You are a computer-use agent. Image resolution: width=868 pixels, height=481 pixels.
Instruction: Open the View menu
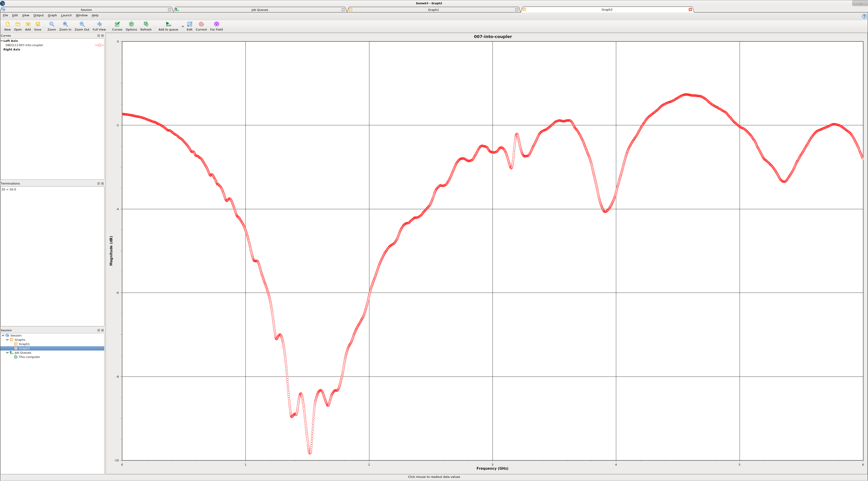(x=26, y=15)
